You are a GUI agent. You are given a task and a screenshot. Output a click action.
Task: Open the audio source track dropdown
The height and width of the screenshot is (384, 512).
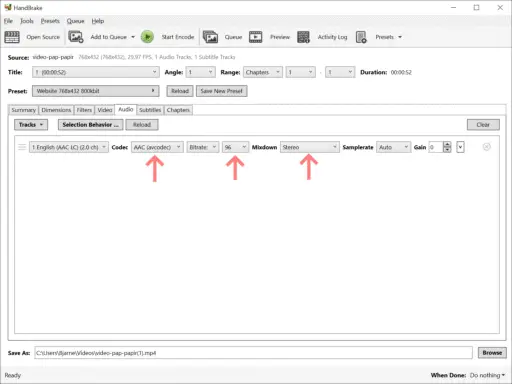pyautogui.click(x=69, y=147)
